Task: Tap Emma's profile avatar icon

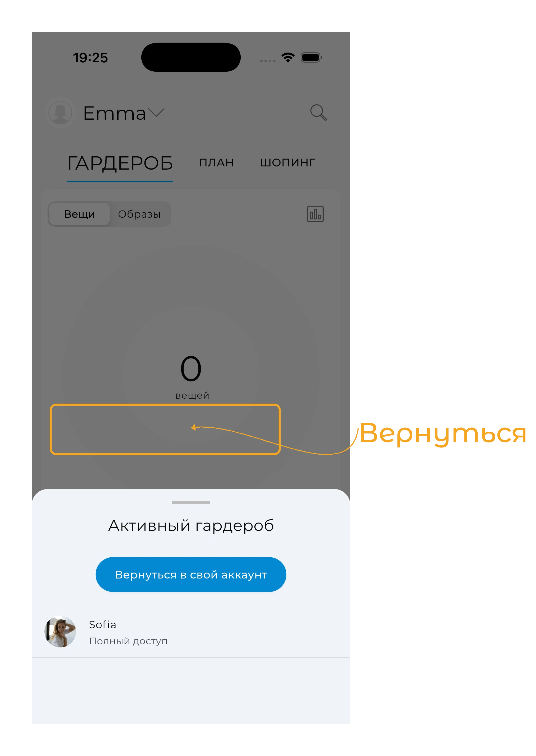Action: (60, 113)
